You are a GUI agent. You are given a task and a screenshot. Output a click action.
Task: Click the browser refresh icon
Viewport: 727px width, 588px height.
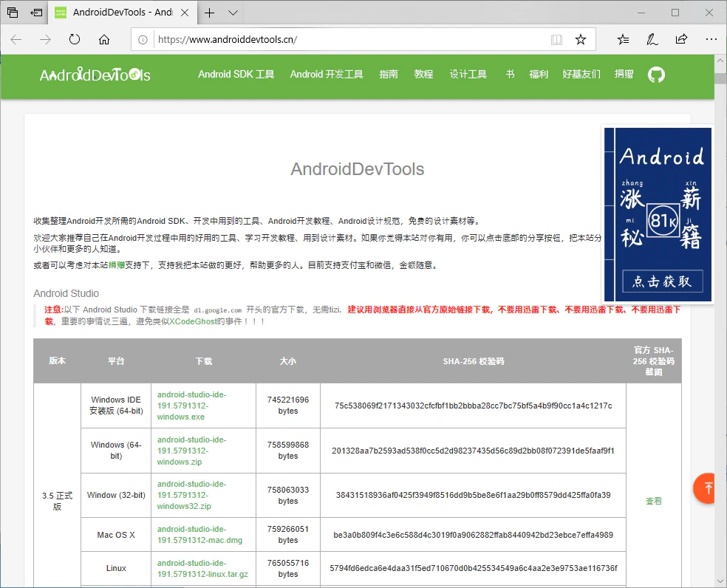click(75, 39)
